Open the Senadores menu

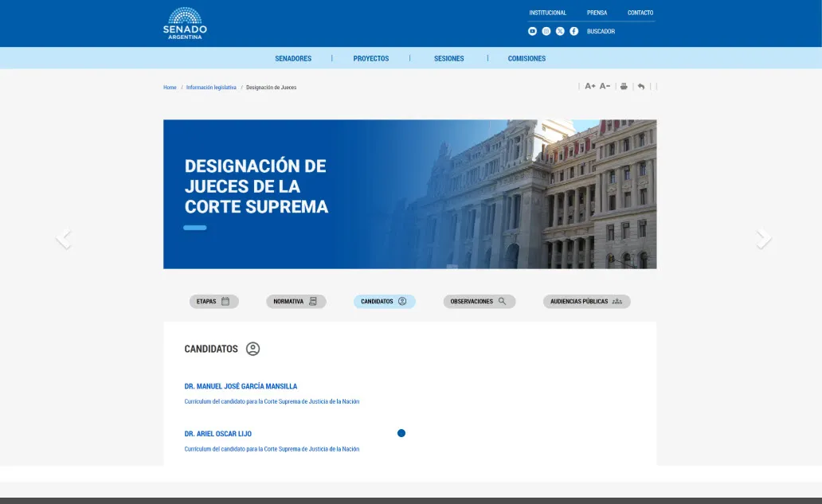pyautogui.click(x=293, y=58)
